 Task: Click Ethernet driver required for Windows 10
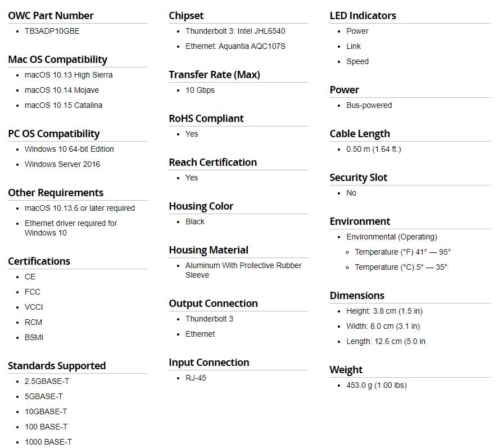71,228
